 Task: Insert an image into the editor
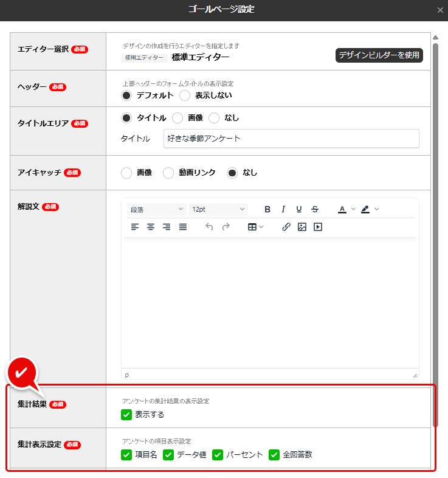pyautogui.click(x=302, y=227)
